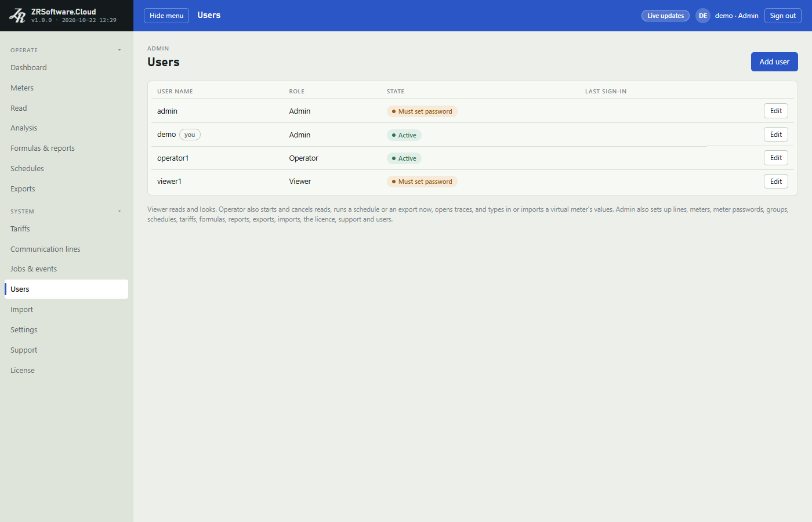Open Dashboard in sidebar

point(66,68)
